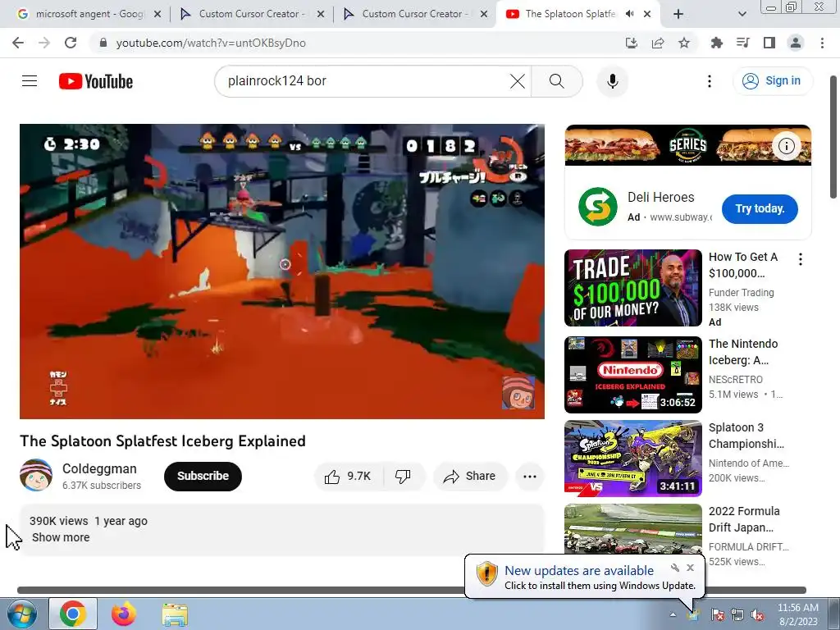Click Try today on Subway ad
The height and width of the screenshot is (630, 840).
click(x=760, y=209)
